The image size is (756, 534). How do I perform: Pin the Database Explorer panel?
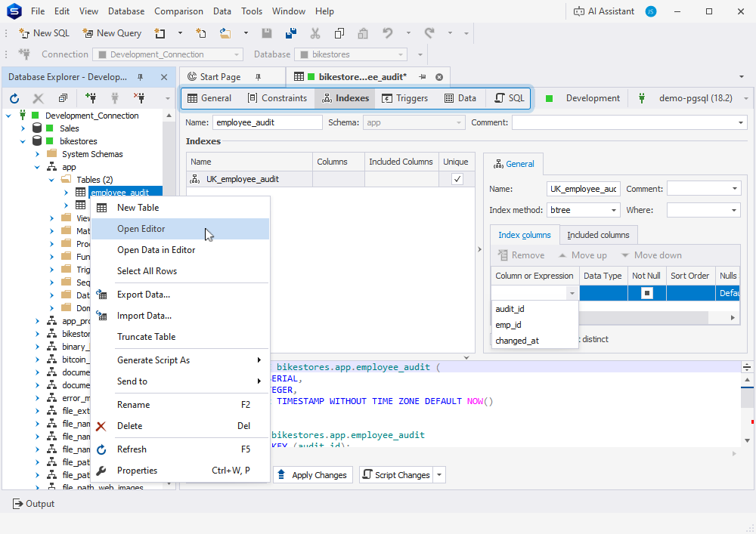point(141,77)
